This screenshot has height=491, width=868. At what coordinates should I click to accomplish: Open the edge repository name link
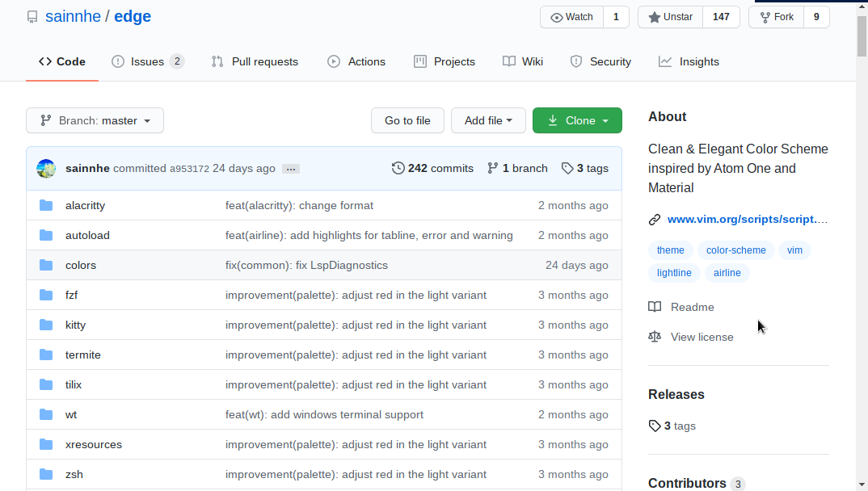[x=133, y=17]
